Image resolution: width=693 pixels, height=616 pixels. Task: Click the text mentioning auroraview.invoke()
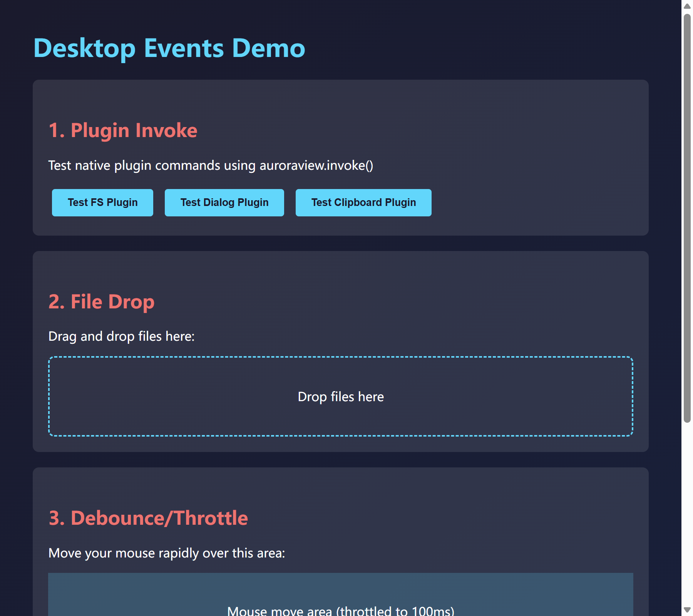point(211,166)
